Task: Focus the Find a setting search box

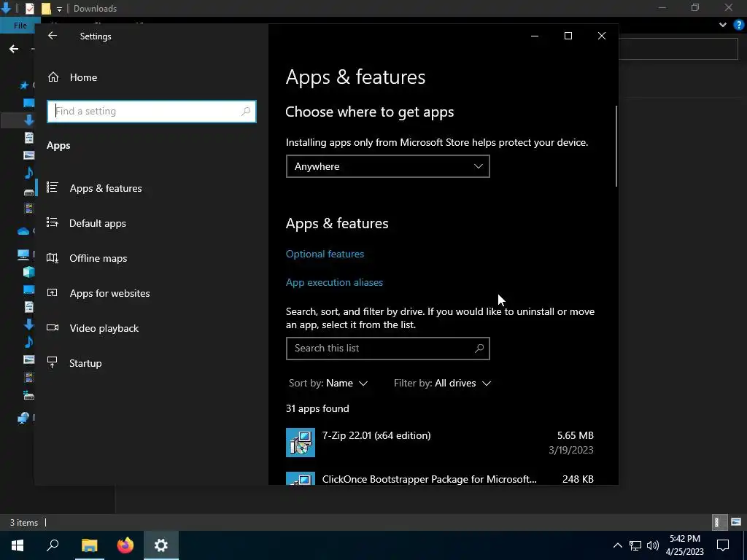Action: tap(152, 112)
